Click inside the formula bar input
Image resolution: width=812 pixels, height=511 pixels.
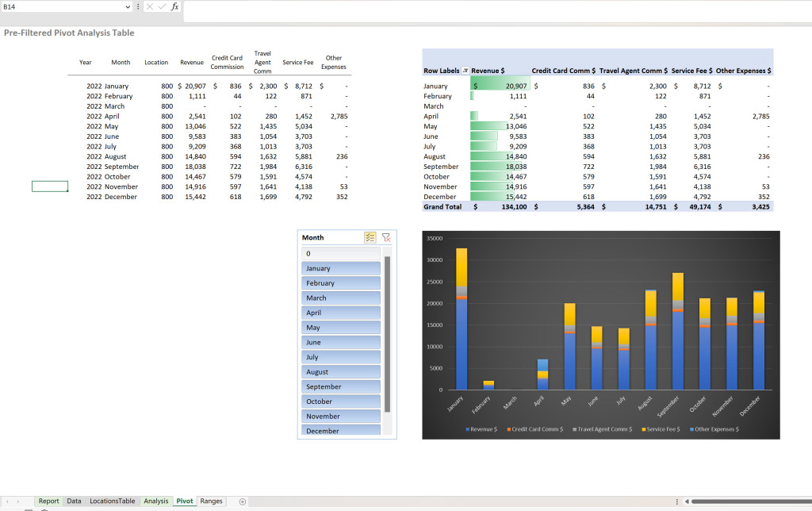point(497,10)
